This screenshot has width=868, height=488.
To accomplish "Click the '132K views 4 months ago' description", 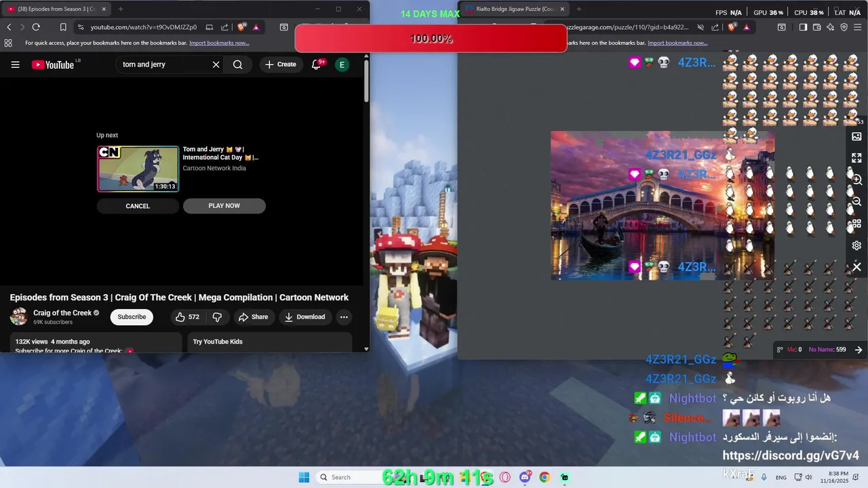I will pyautogui.click(x=53, y=342).
